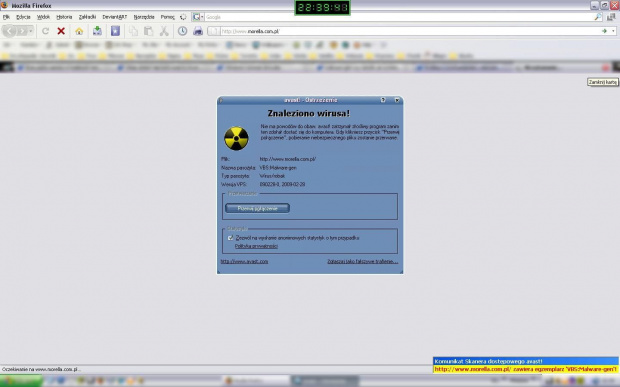Click the Zamknij kartę tooltip
This screenshot has width=620, height=387.
tap(603, 82)
